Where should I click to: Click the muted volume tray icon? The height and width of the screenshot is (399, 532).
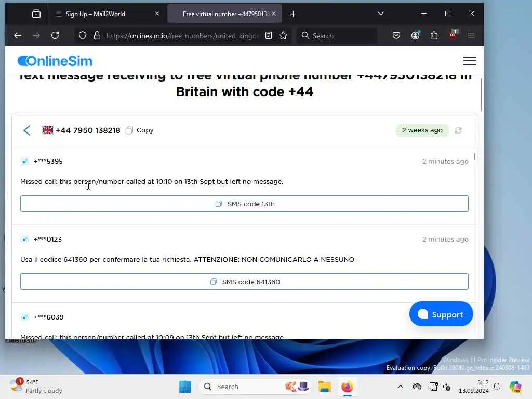pos(447,387)
